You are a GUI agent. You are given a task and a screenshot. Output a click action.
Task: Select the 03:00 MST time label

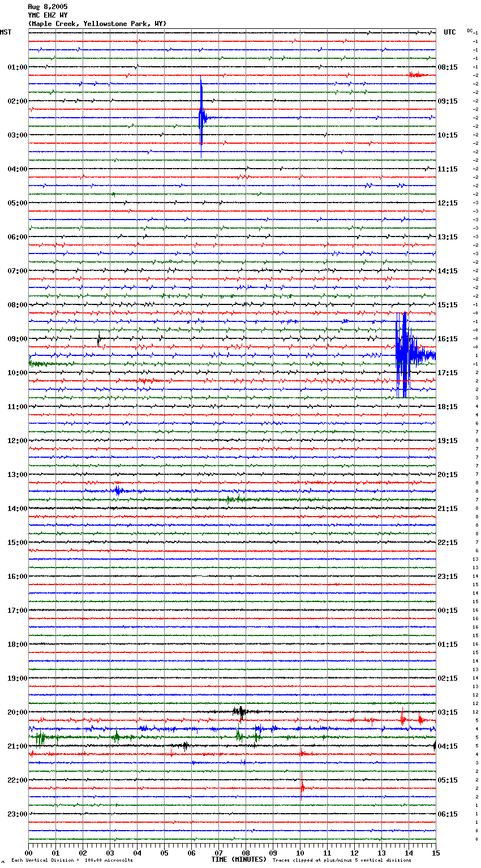click(18, 135)
